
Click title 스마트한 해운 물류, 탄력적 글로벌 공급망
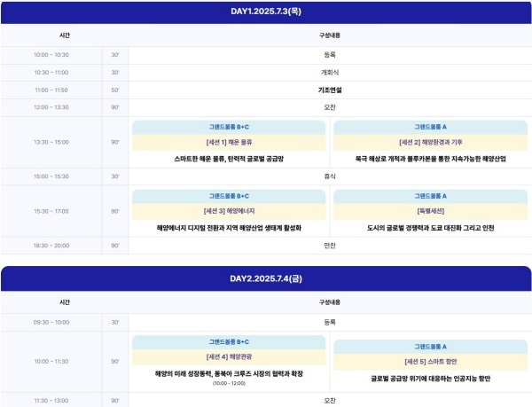229,159
